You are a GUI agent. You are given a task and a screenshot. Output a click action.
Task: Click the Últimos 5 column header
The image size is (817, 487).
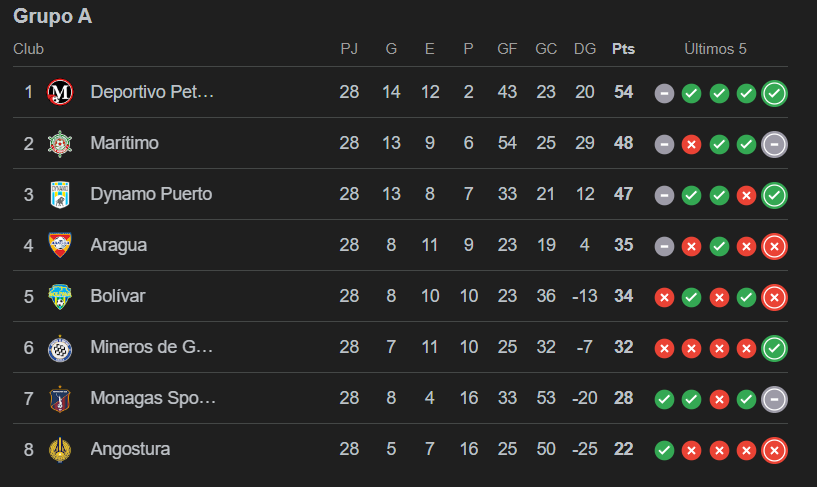pyautogui.click(x=715, y=49)
